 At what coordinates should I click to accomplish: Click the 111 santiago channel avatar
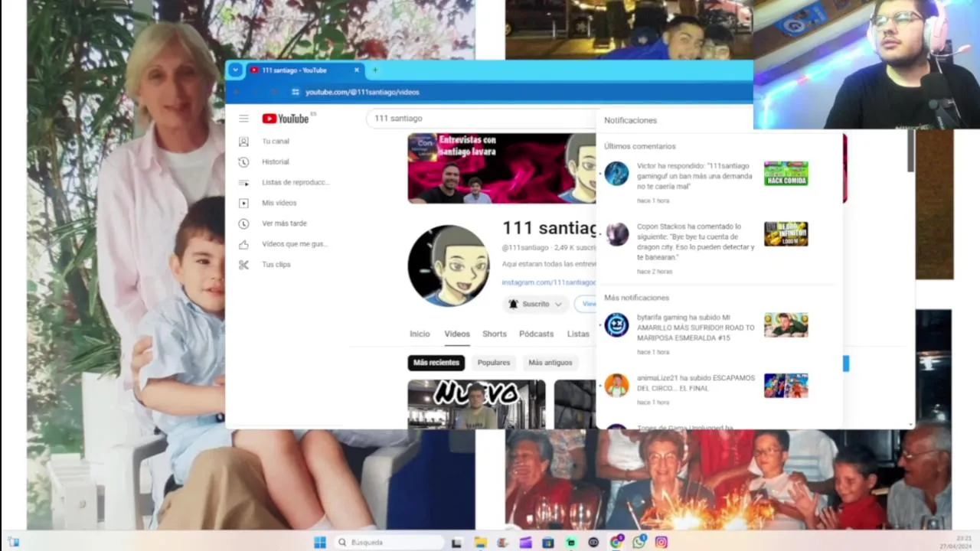point(449,266)
